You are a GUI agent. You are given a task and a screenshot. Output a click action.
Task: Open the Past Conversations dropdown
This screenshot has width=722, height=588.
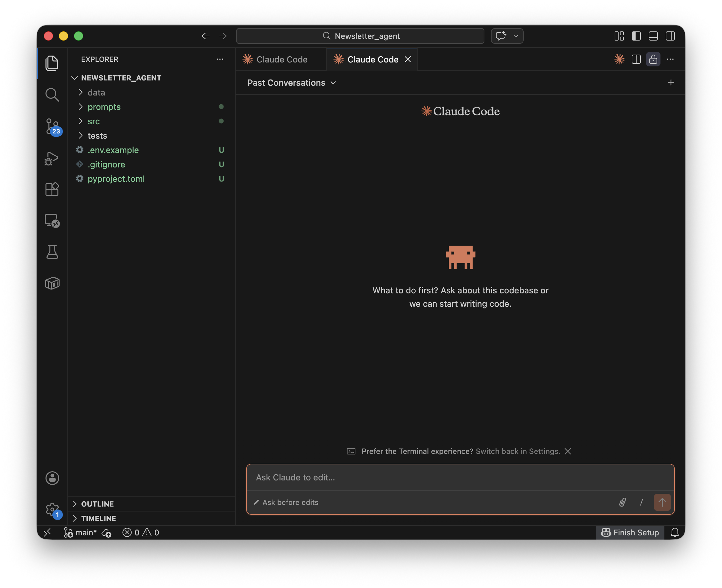(x=292, y=83)
